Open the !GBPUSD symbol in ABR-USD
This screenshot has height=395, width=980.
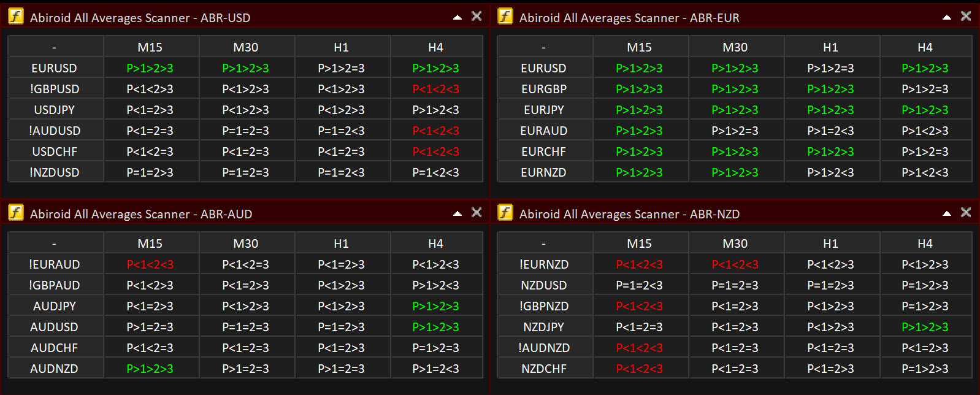55,89
